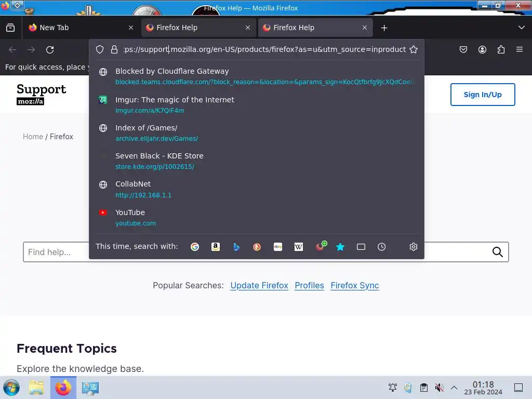
Task: Open Seven Black - KDE Store suggestion
Action: (257, 161)
